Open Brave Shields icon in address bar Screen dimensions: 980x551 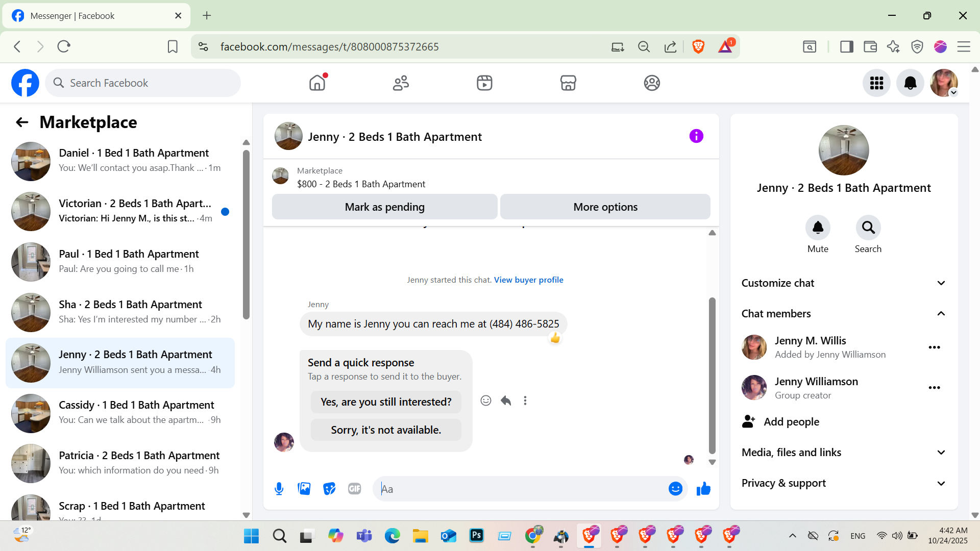(x=698, y=47)
